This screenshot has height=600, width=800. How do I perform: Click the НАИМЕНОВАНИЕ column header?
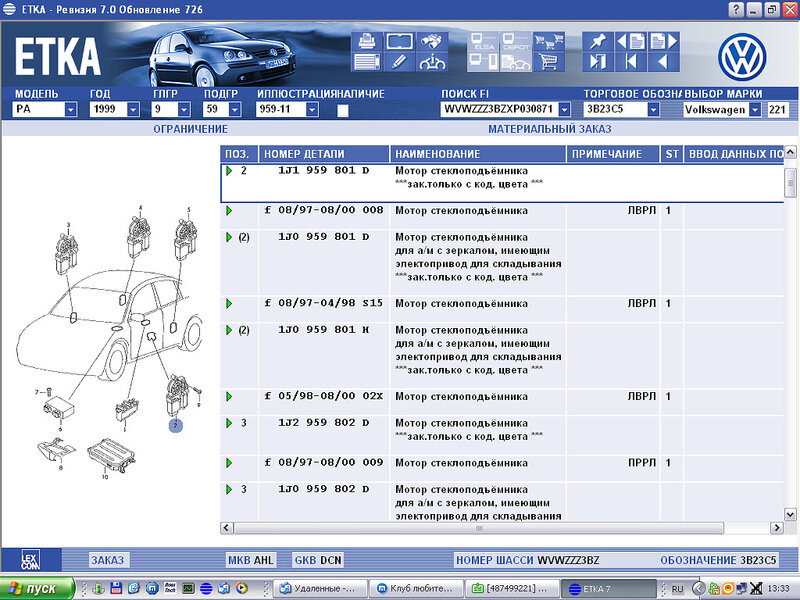[478, 154]
